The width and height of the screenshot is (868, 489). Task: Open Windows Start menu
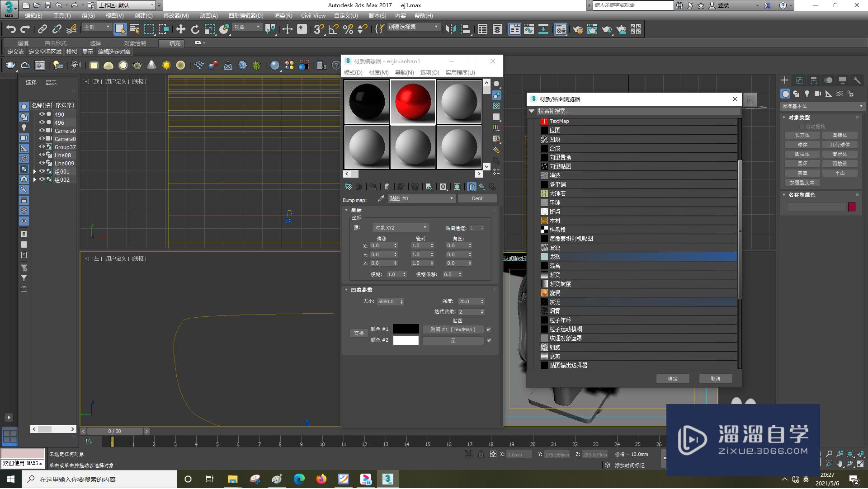[x=11, y=479]
